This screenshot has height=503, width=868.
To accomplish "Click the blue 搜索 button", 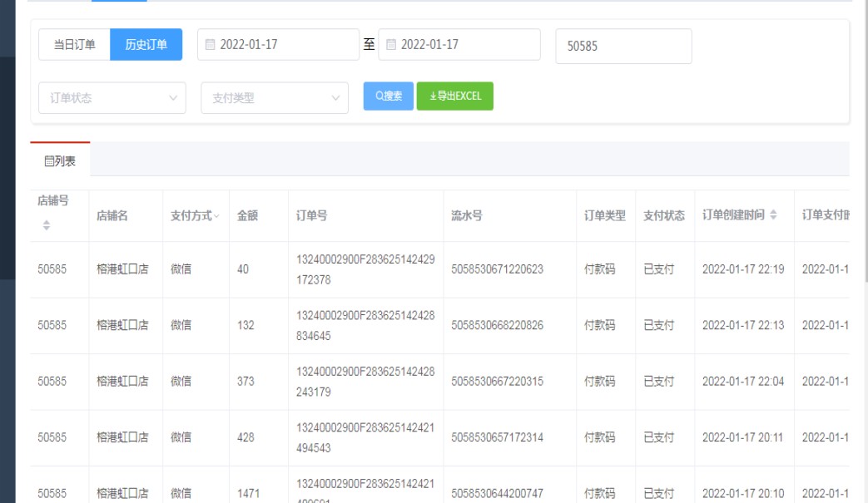I will coord(388,96).
